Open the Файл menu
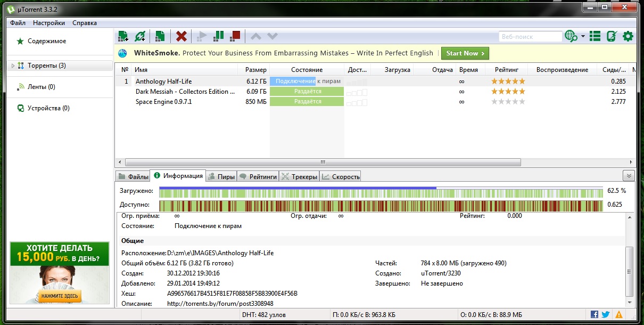 [x=18, y=23]
